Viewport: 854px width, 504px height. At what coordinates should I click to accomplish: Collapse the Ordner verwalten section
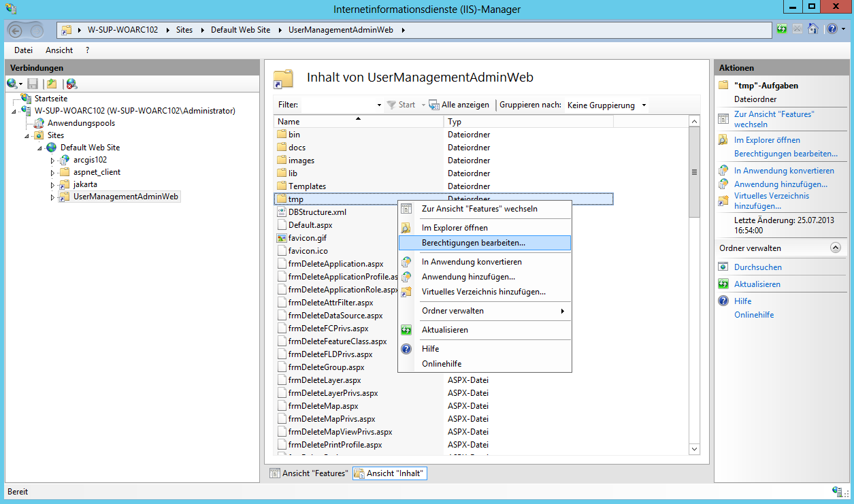[836, 248]
